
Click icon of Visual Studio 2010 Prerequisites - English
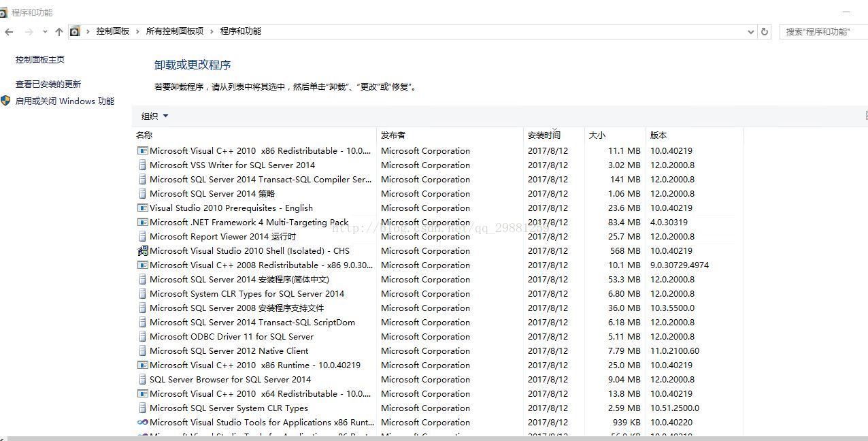point(143,208)
